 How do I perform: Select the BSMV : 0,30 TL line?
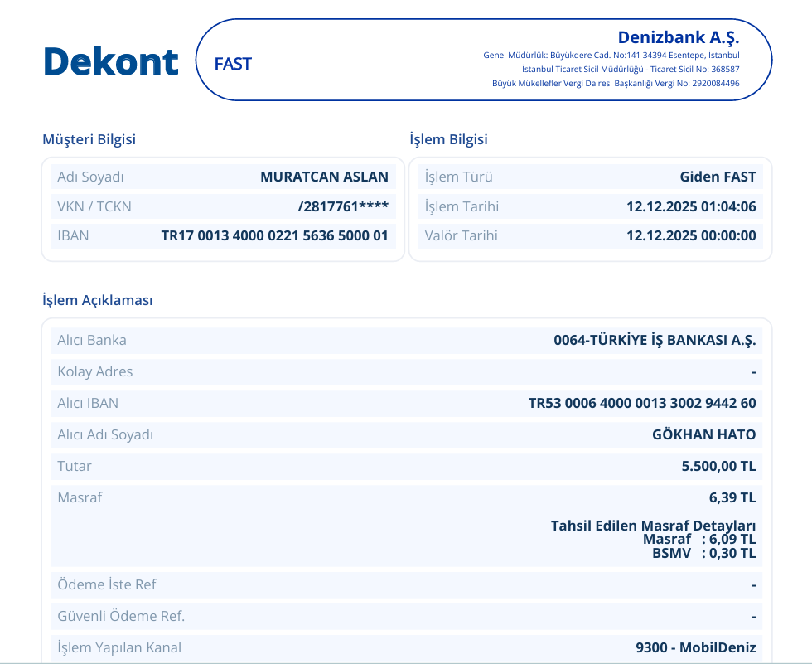click(703, 553)
